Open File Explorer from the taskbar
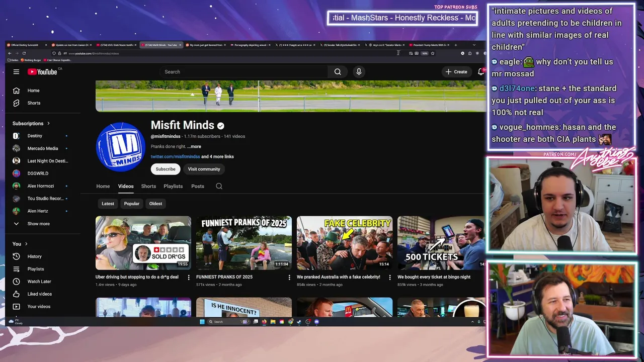Screen dimensions: 644x362 [x=273, y=322]
